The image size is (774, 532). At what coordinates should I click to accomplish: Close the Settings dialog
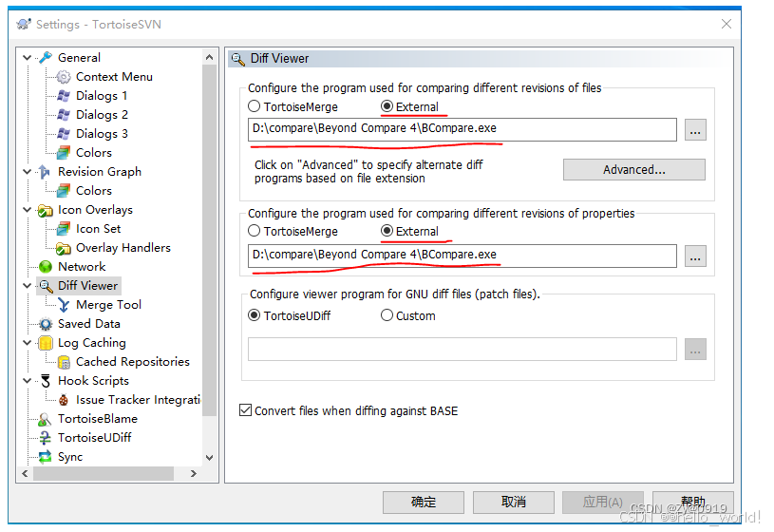click(x=727, y=24)
